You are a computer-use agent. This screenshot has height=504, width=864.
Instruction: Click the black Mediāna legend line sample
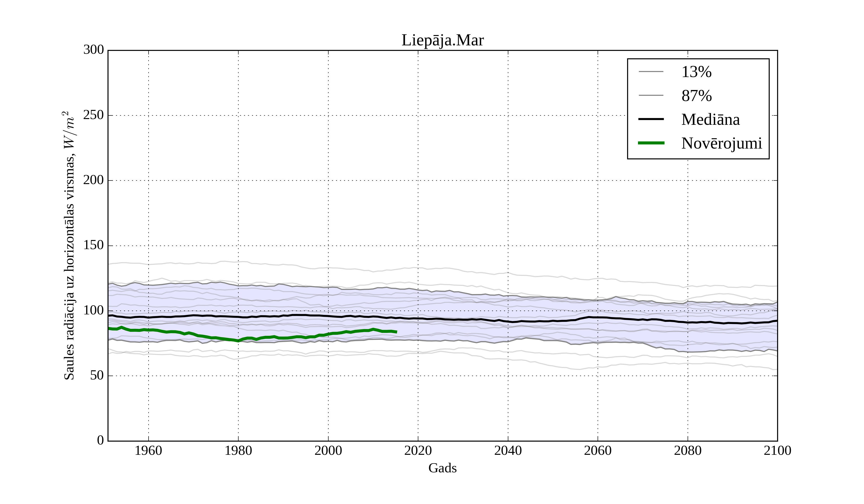[651, 119]
